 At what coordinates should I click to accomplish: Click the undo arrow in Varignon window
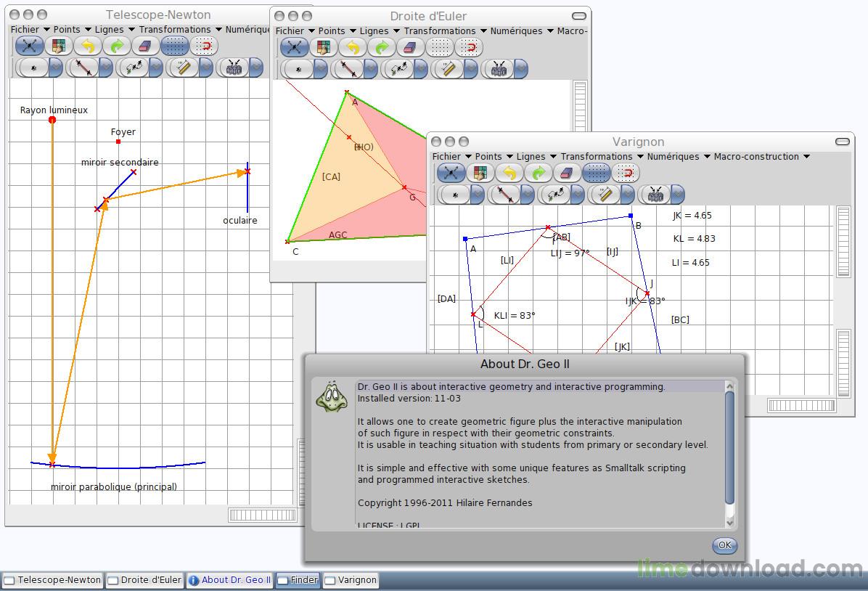(509, 174)
